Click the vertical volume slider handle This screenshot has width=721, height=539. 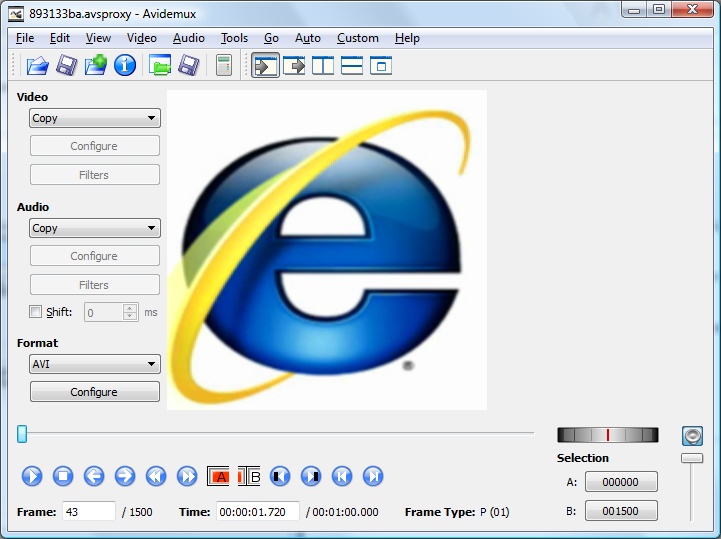point(691,458)
